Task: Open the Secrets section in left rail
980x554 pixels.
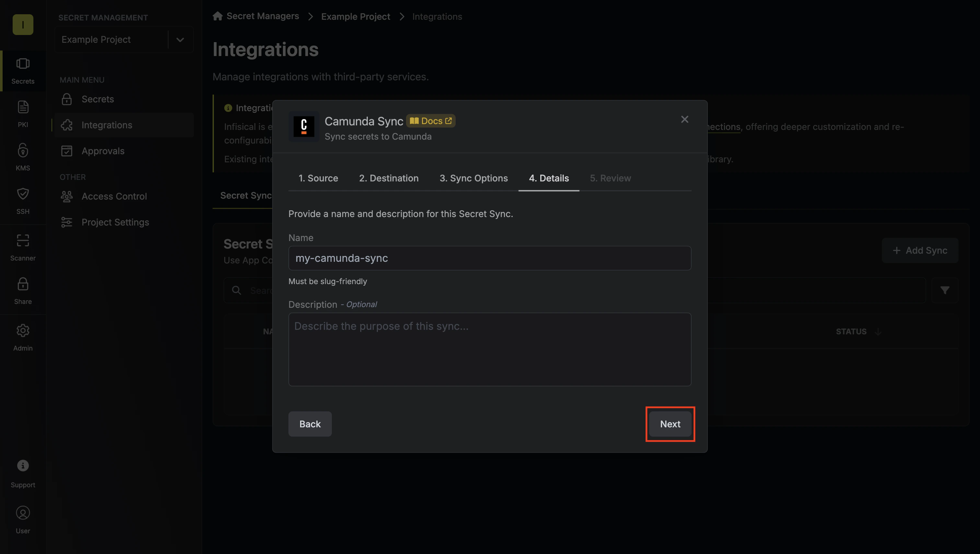Action: (x=23, y=71)
